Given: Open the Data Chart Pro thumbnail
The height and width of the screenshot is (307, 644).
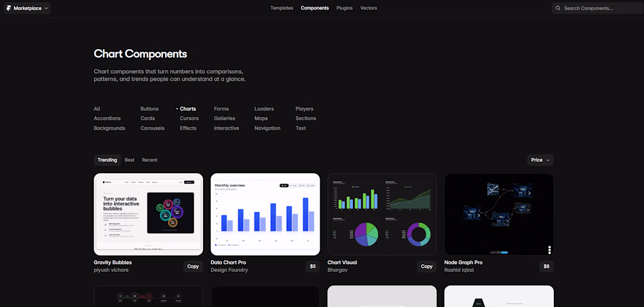Looking at the screenshot, I should tap(265, 214).
